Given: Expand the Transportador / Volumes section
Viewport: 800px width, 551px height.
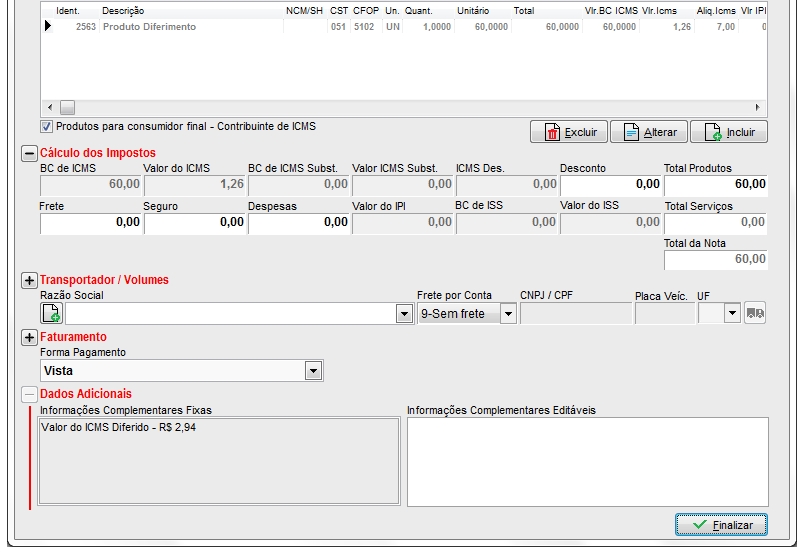Looking at the screenshot, I should coord(29,280).
